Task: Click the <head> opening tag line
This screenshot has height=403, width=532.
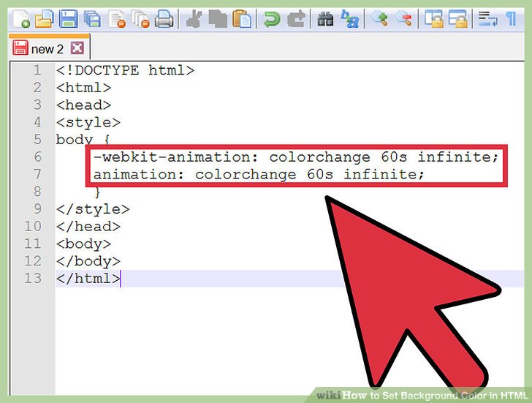Action: 83,105
